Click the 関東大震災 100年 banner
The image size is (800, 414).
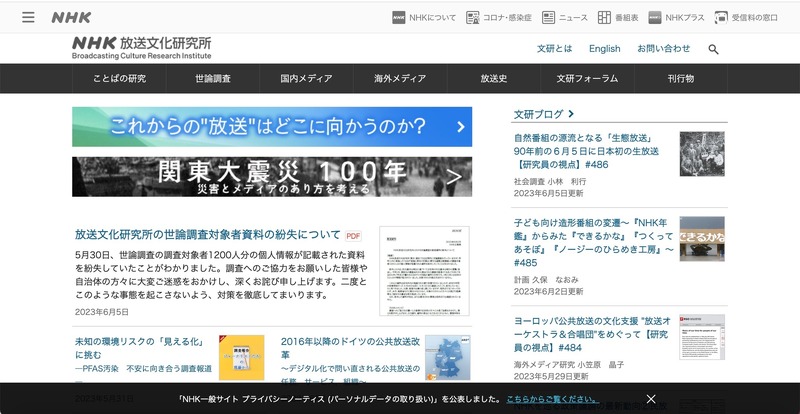[272, 176]
